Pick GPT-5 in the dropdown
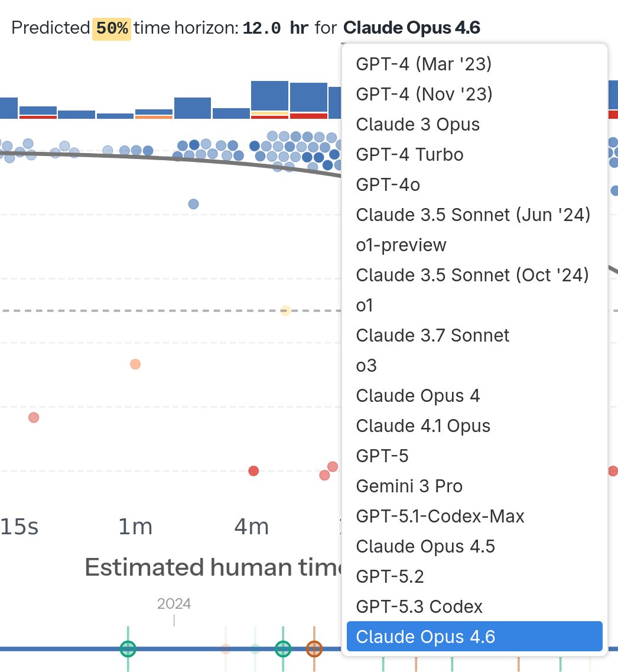The width and height of the screenshot is (618, 672). tap(474, 456)
